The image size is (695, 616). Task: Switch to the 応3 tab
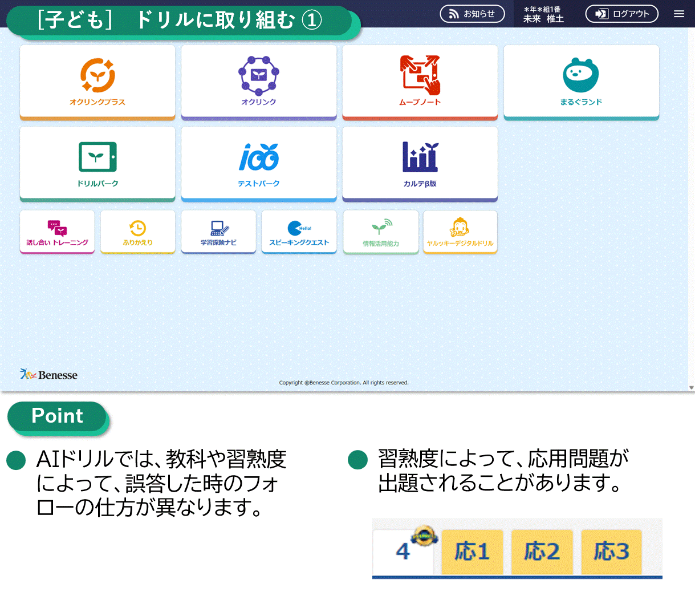(611, 552)
